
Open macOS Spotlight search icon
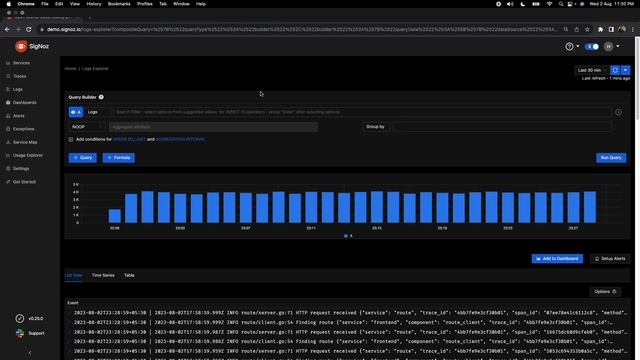(561, 4)
